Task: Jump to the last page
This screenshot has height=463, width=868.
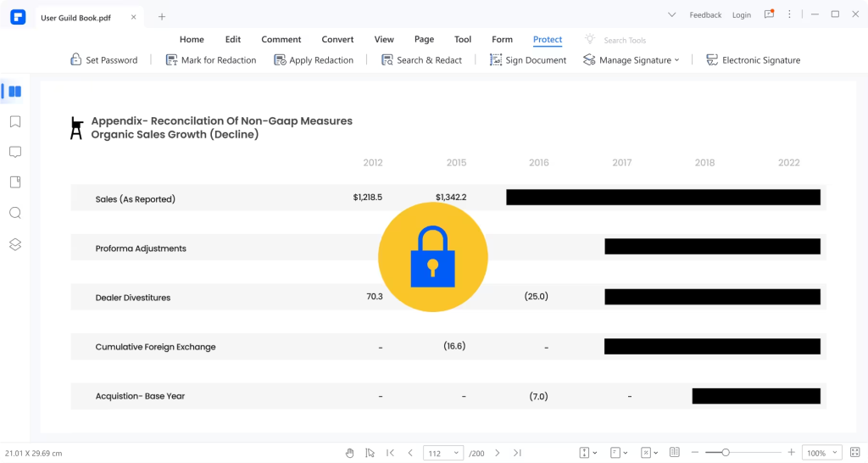Action: [517, 453]
